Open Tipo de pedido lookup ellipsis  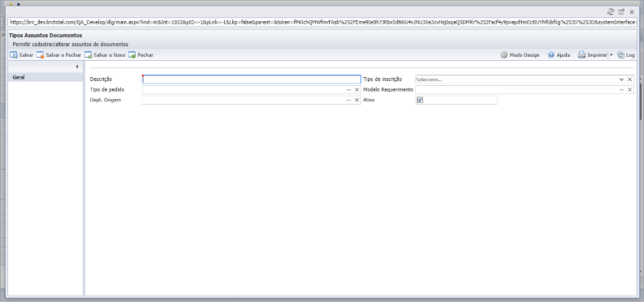click(348, 89)
